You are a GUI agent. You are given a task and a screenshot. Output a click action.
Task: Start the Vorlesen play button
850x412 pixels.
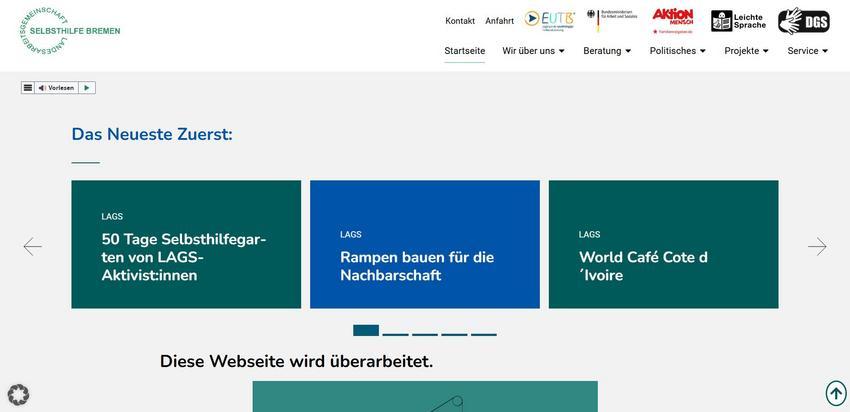point(87,88)
